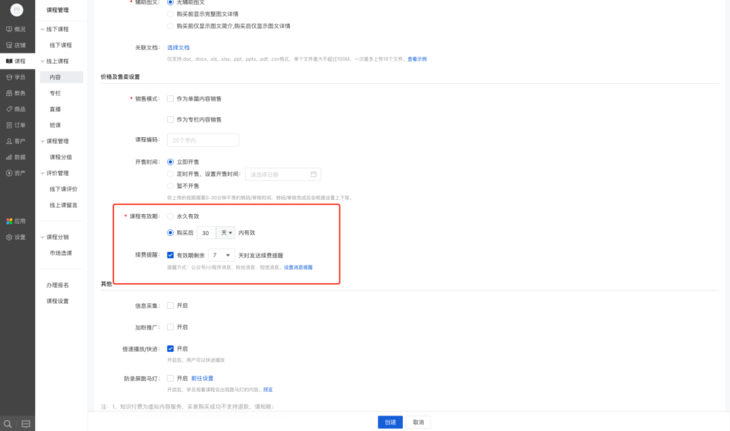Select 购买前显示完整图文详情 radio option
Image resolution: width=730 pixels, height=431 pixels.
point(170,14)
